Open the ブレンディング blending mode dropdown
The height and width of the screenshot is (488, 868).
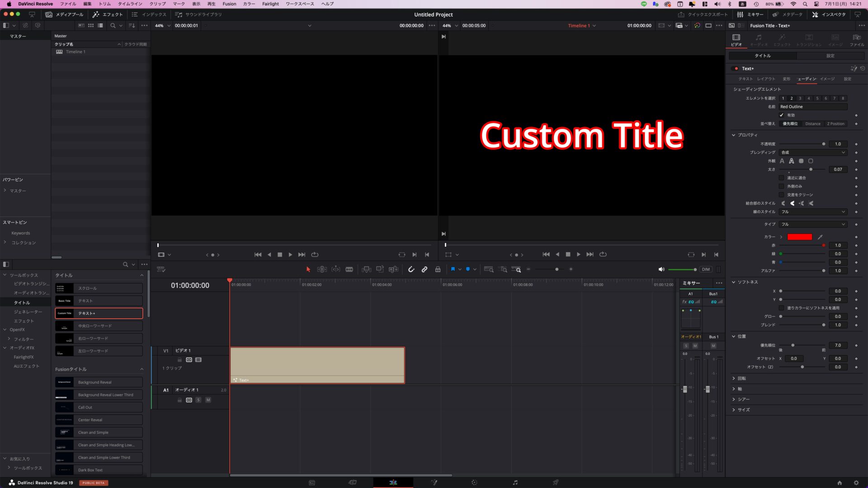(x=813, y=152)
